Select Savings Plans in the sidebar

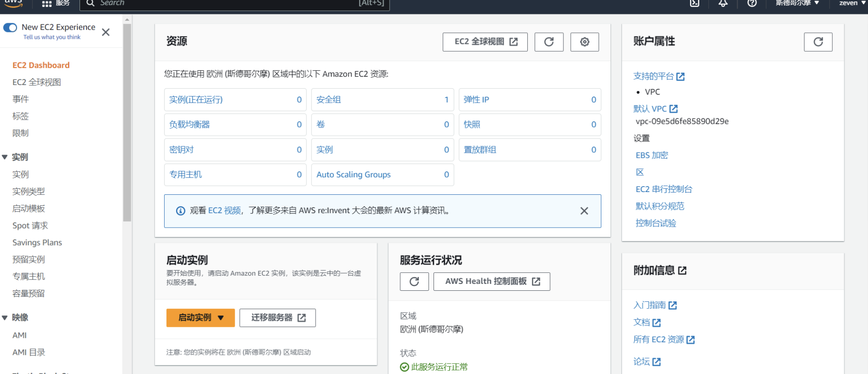coord(37,242)
